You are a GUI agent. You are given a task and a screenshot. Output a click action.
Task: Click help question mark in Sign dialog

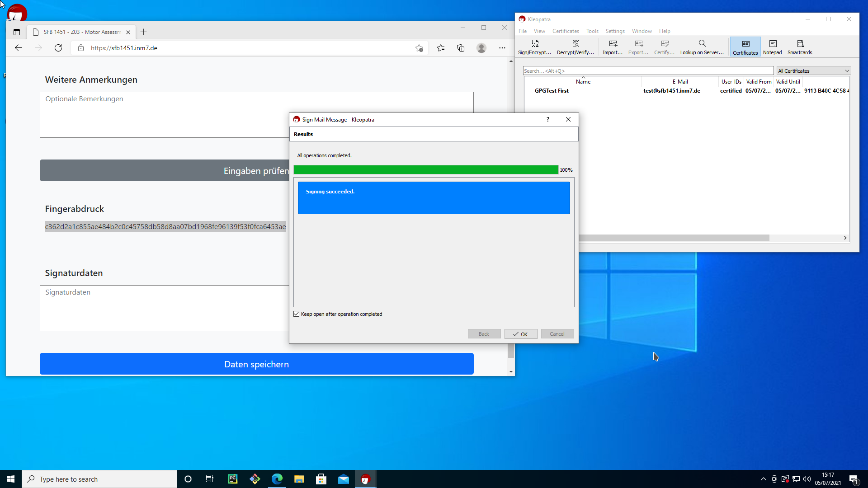(x=548, y=119)
